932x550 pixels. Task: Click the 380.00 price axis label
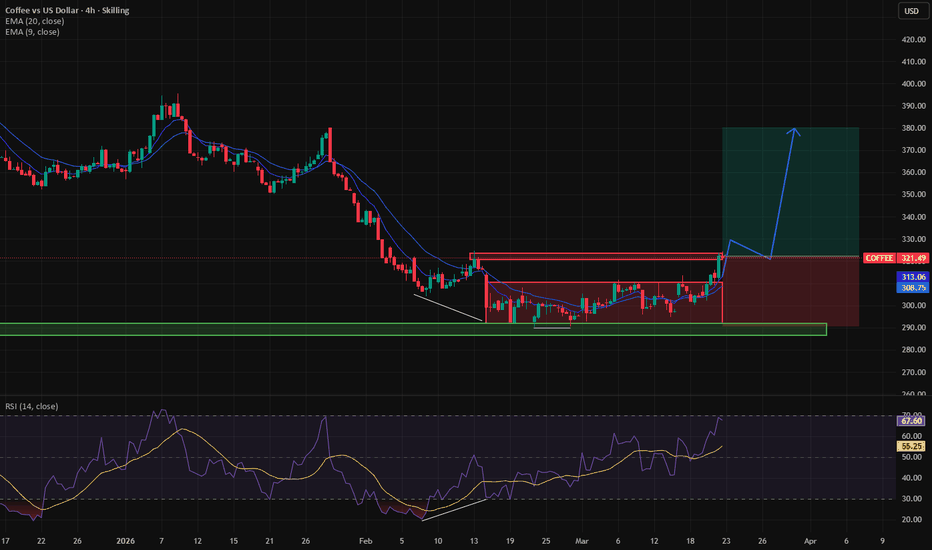914,128
